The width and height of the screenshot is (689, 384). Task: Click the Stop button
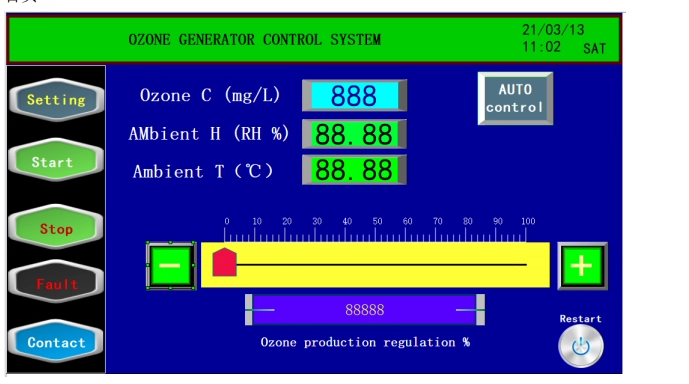coord(56,228)
